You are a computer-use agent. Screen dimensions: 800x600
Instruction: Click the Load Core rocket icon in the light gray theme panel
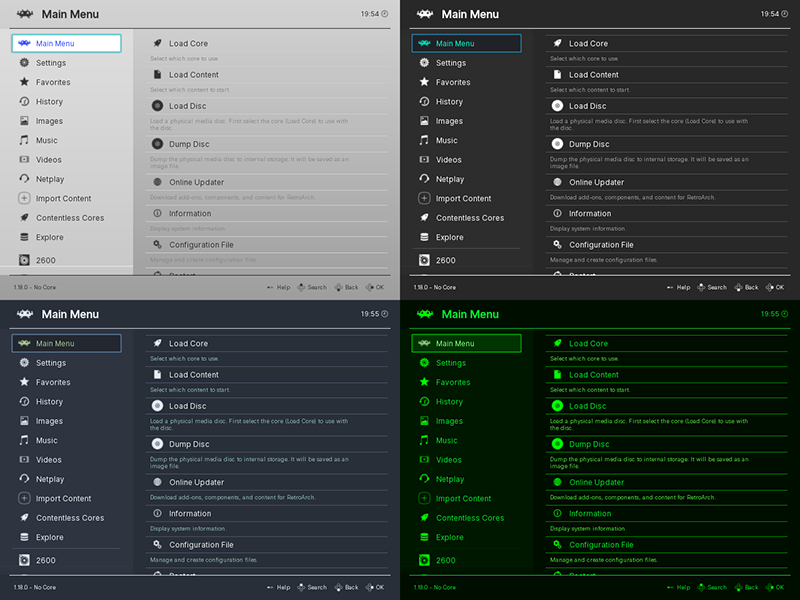[x=158, y=43]
